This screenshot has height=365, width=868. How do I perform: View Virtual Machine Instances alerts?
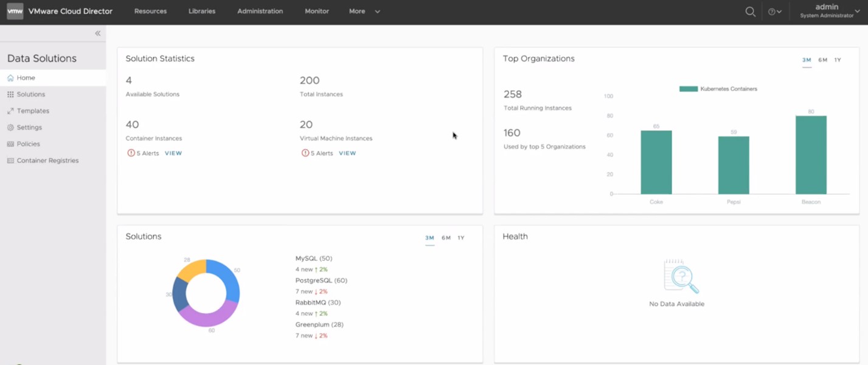(x=347, y=153)
